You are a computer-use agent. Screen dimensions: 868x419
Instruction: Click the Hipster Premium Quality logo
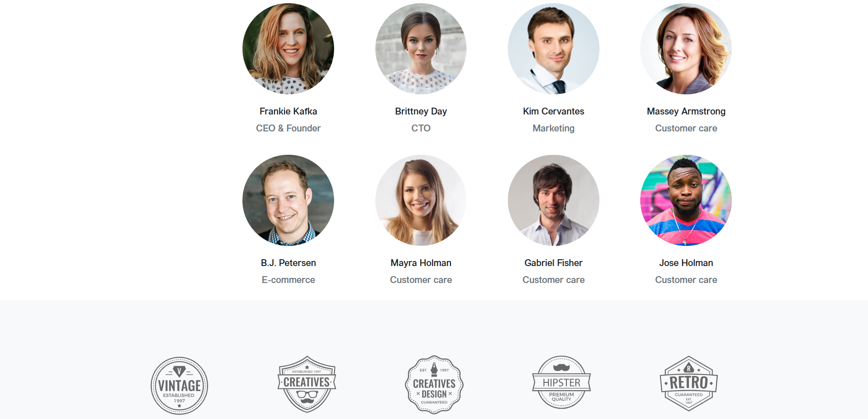[x=561, y=382]
